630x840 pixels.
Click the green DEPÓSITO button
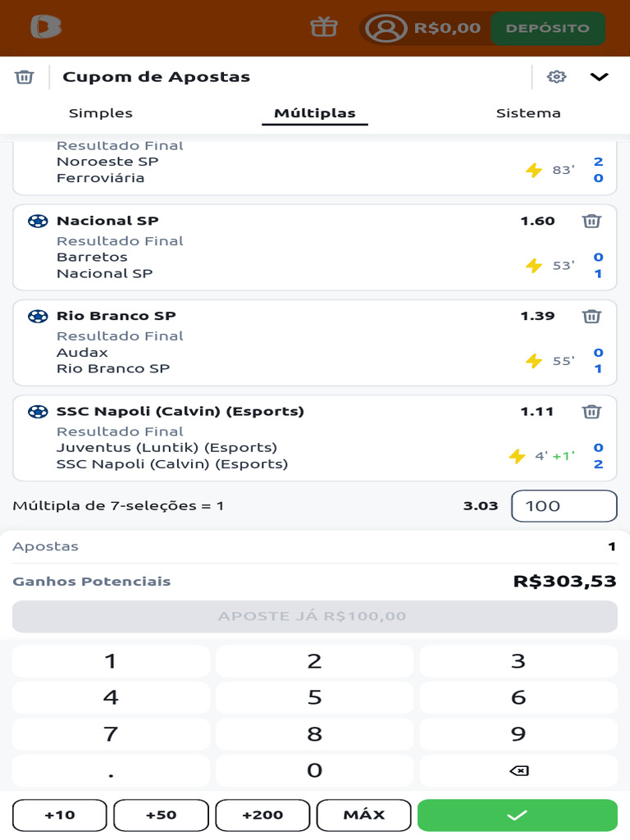(x=548, y=28)
